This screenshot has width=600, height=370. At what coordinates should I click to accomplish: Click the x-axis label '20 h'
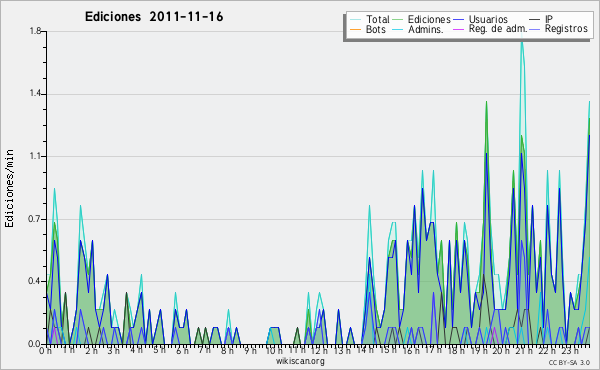[x=500, y=351]
